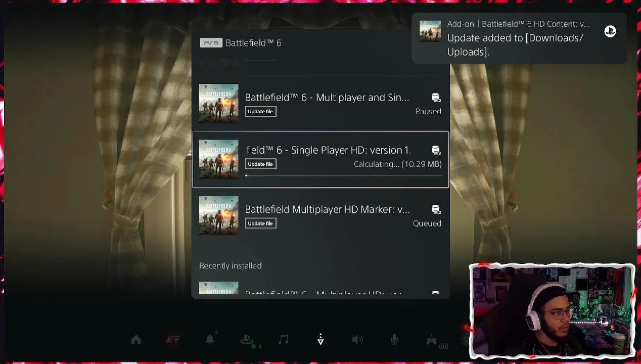Image resolution: width=641 pixels, height=364 pixels.
Task: Click the M.2 storage icon on the Paused download
Action: click(436, 98)
